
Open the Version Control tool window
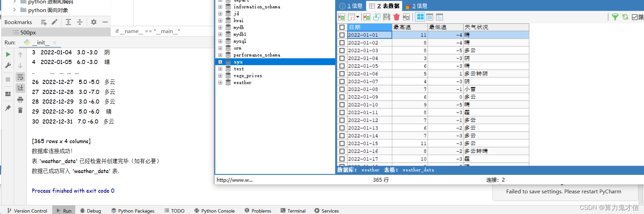point(27,211)
